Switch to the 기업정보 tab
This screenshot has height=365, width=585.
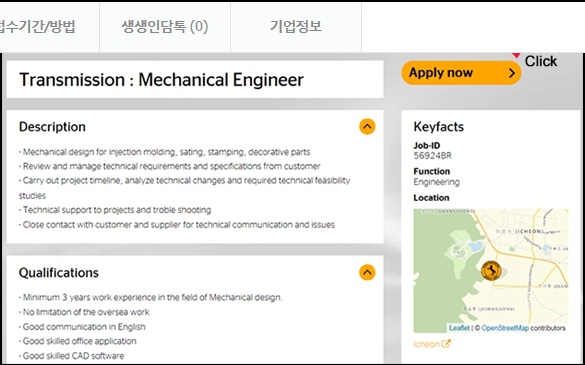coord(296,27)
